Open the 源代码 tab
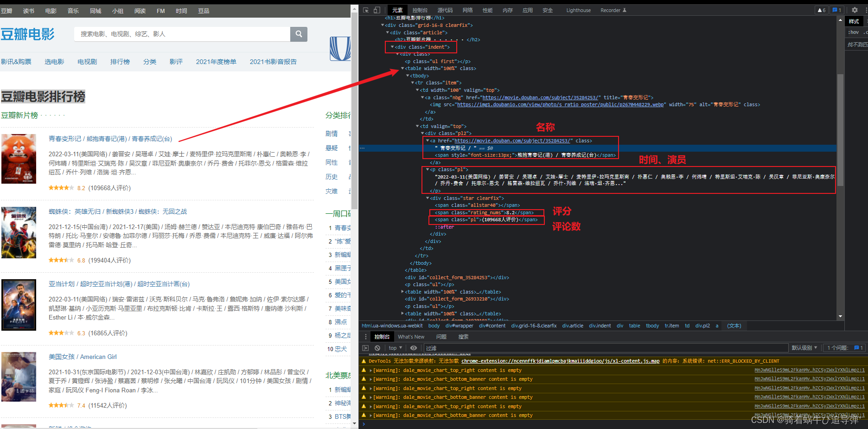Screen dimensions: 868x429 pyautogui.click(x=445, y=10)
